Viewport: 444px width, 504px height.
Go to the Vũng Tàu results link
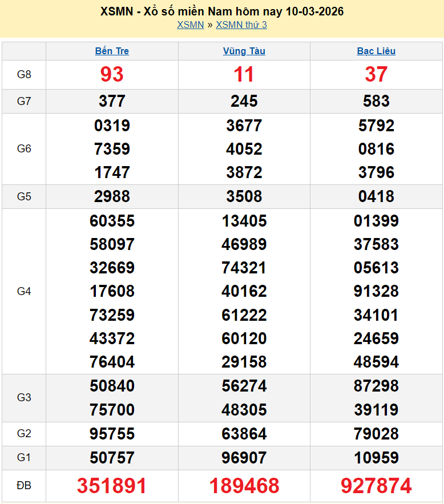[244, 51]
